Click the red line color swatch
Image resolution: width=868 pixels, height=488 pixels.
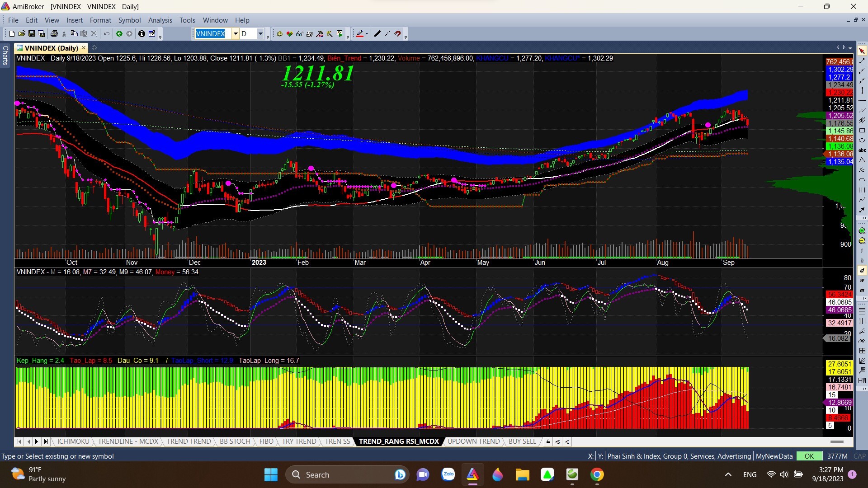(360, 34)
